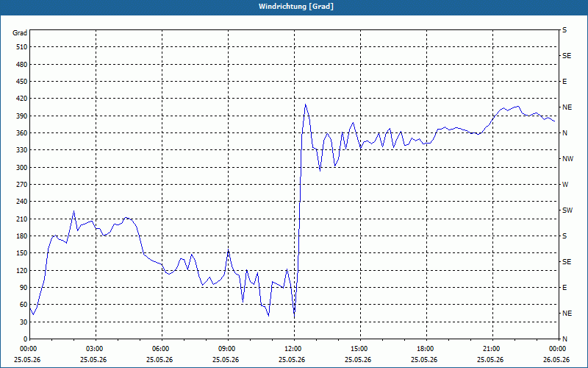Screen dimensions: 588x368
Task: Click the 150 axis value
Action: [x=22, y=253]
